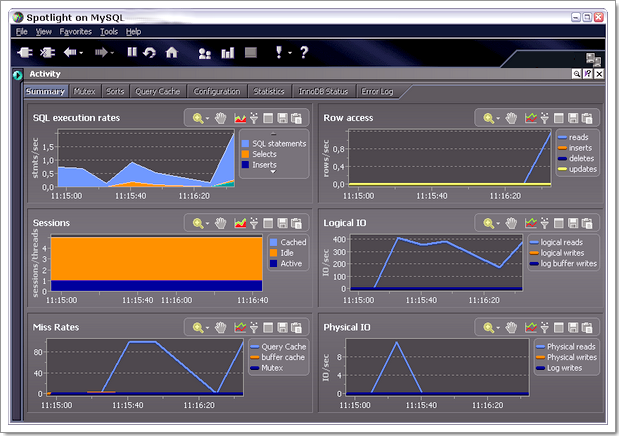Screen dimensions: 619x436
Task: Switch to the InnoDB Status tab
Action: [323, 91]
